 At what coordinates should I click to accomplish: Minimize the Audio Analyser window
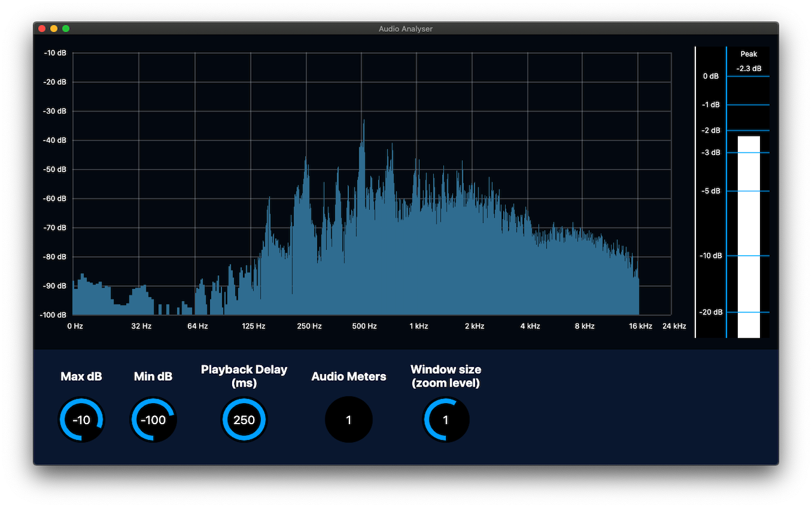click(x=54, y=29)
